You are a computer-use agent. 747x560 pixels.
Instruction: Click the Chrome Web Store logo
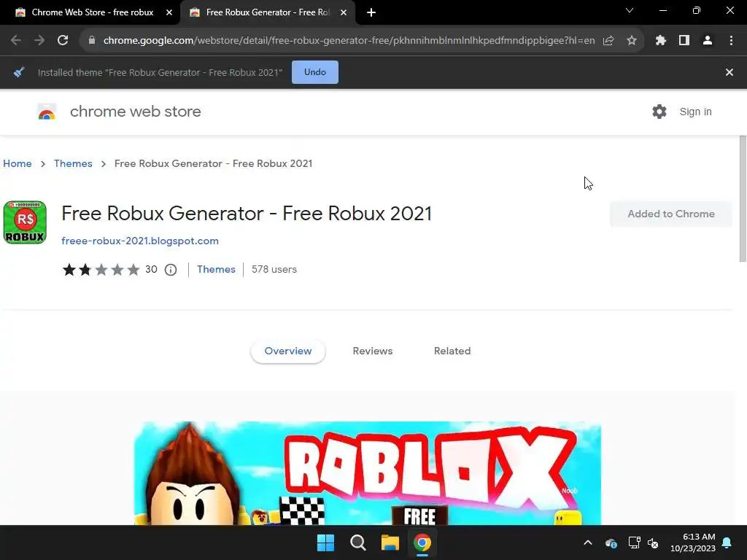click(x=47, y=112)
